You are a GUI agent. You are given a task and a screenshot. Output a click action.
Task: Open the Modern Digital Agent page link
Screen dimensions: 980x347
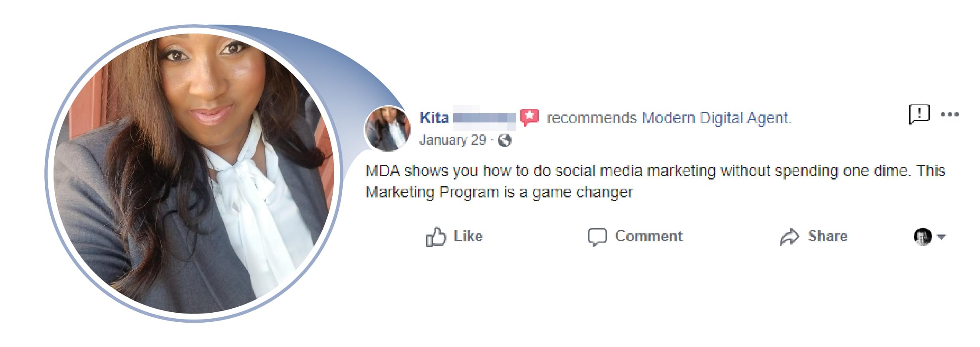(x=716, y=118)
